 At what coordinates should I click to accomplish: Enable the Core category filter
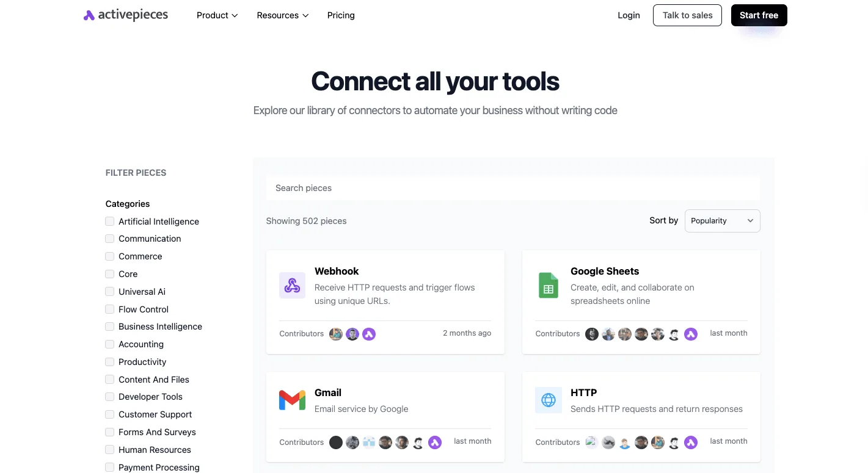pyautogui.click(x=110, y=274)
